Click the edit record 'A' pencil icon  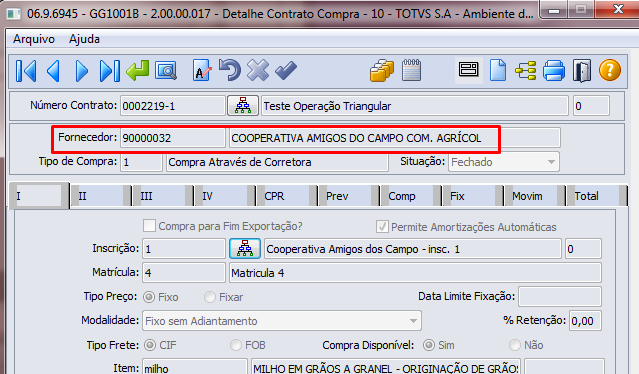202,70
